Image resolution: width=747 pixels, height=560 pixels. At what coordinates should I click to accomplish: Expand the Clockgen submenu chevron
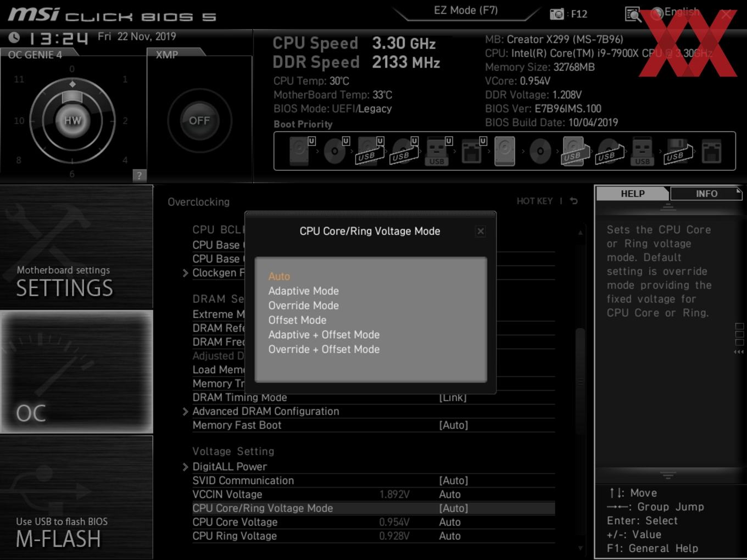(x=186, y=273)
